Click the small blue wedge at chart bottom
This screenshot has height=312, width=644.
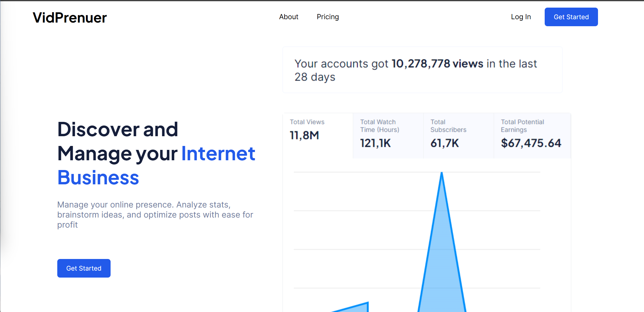pos(359,308)
